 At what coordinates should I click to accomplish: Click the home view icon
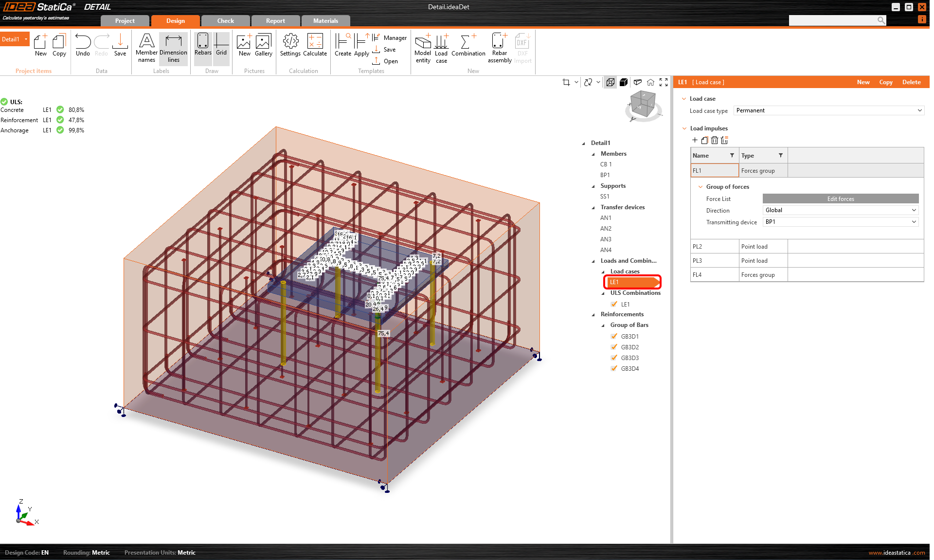pos(650,82)
